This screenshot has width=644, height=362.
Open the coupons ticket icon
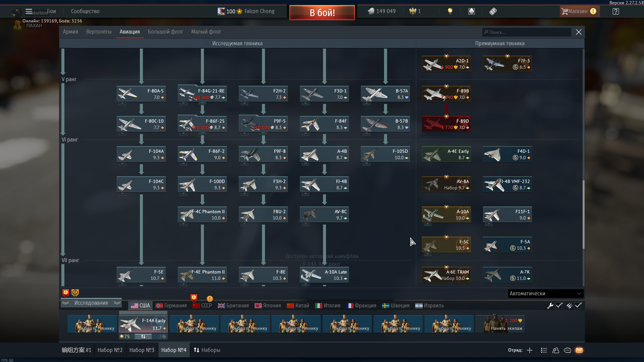pyautogui.click(x=493, y=11)
